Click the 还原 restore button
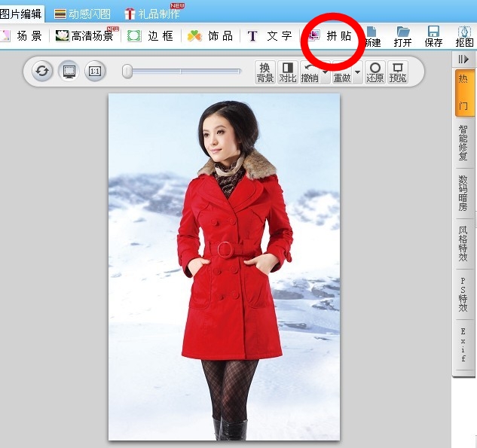This screenshot has height=448, width=477. [375, 72]
